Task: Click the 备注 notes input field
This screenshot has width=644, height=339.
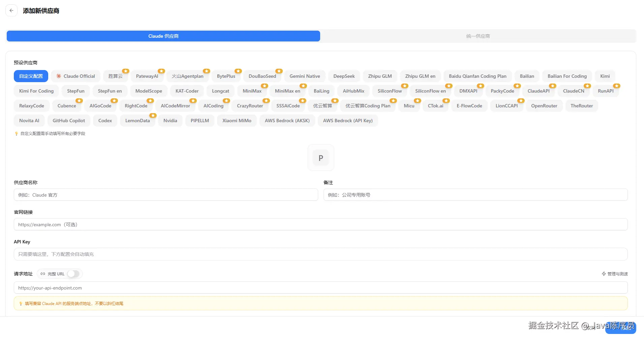Action: pyautogui.click(x=476, y=195)
